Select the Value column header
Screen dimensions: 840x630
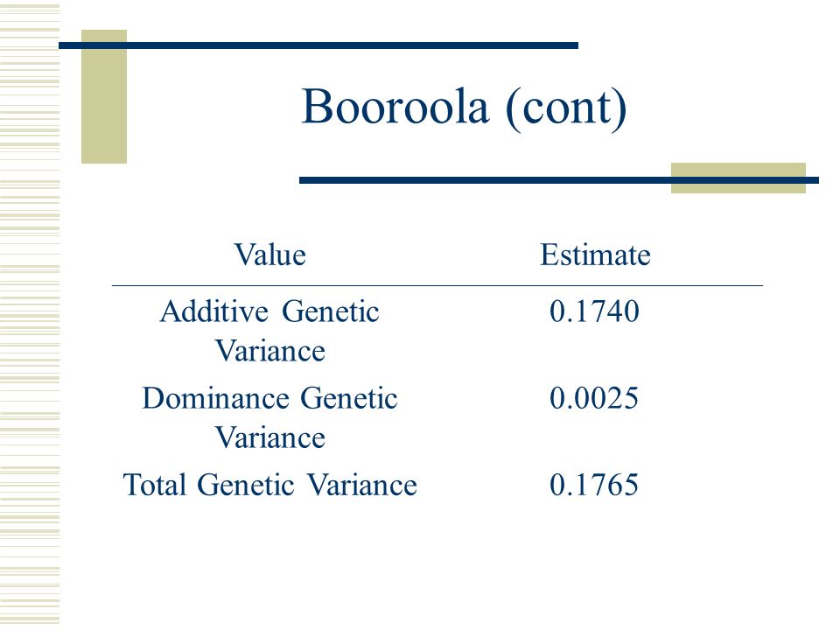[x=270, y=255]
